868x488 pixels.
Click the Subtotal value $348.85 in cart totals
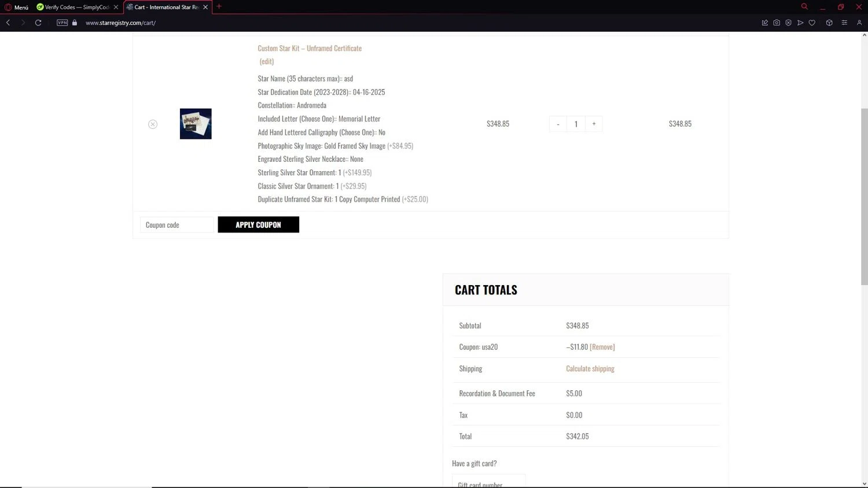pyautogui.click(x=578, y=326)
